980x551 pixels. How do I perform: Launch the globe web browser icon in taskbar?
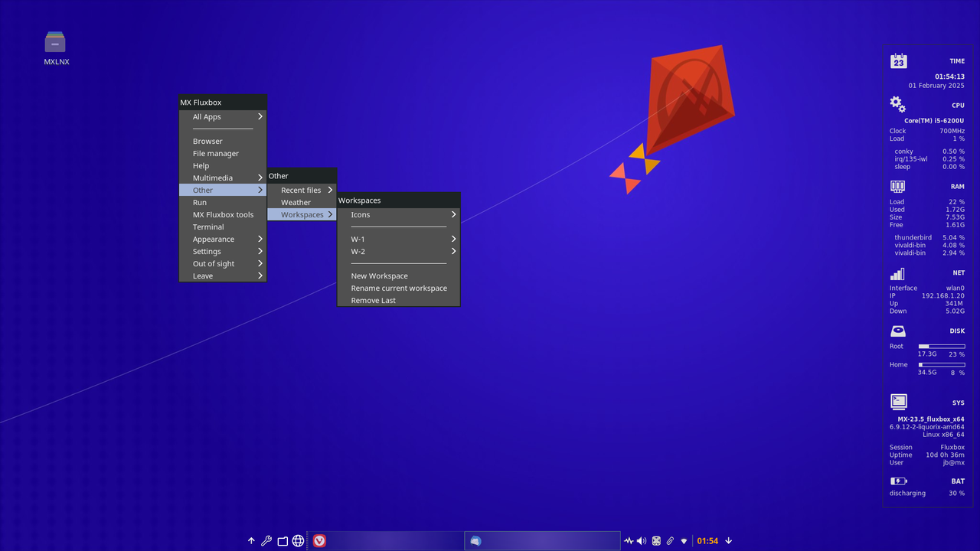(299, 541)
